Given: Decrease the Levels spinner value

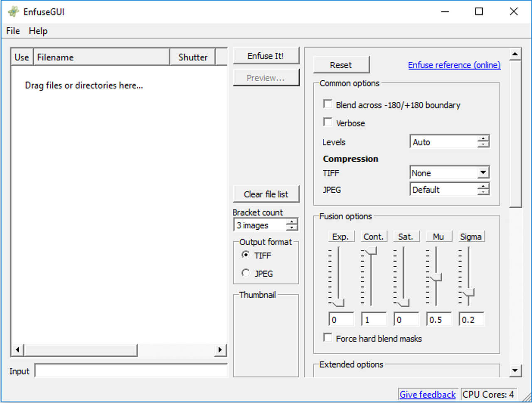Looking at the screenshot, I should (x=483, y=145).
